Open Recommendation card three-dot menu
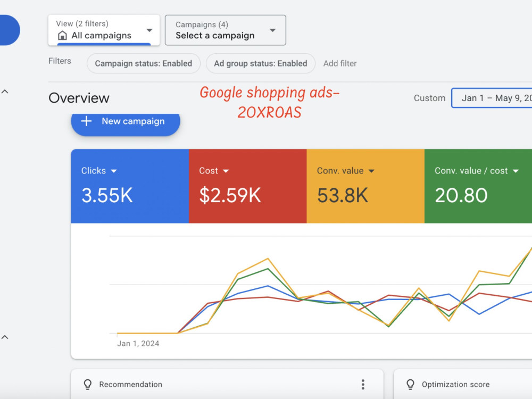 click(363, 385)
